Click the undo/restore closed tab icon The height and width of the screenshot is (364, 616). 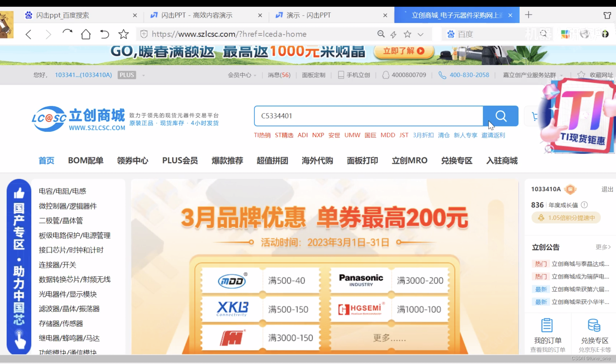coord(105,34)
